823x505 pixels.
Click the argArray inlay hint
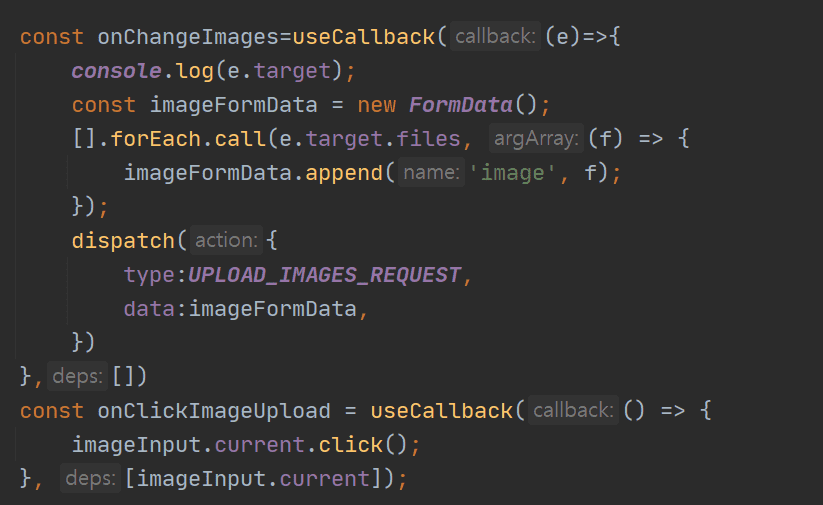pos(534,139)
